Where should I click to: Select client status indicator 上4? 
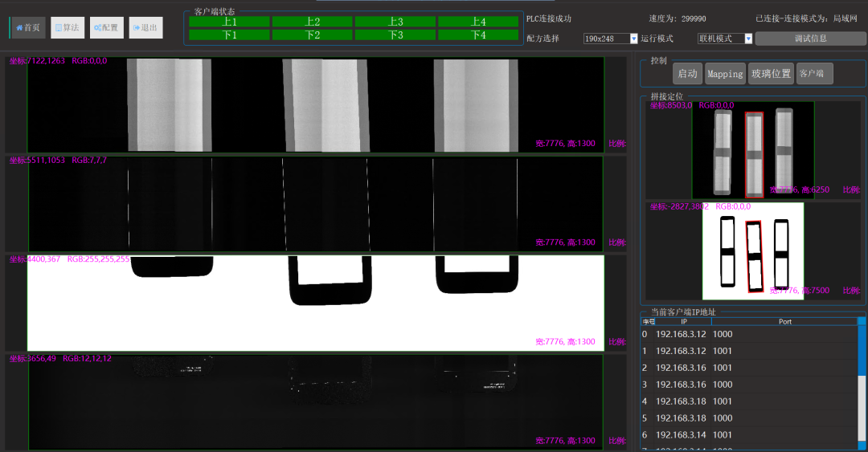478,22
